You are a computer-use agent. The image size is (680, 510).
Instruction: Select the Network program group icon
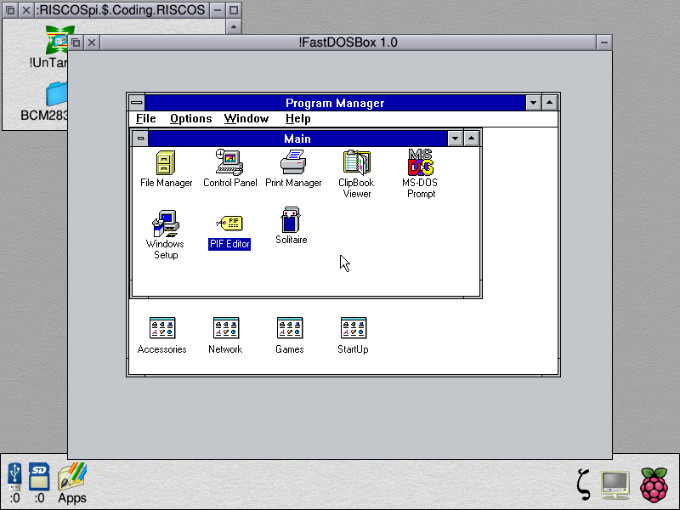click(x=226, y=336)
